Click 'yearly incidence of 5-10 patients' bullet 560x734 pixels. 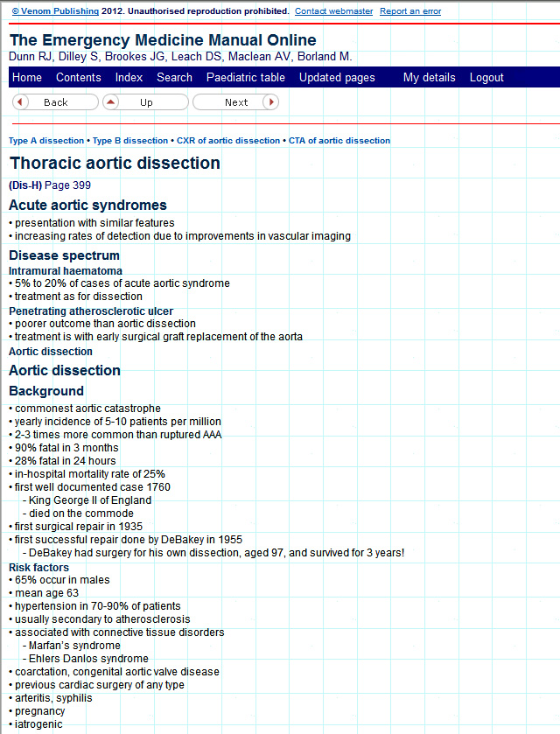[x=115, y=422]
